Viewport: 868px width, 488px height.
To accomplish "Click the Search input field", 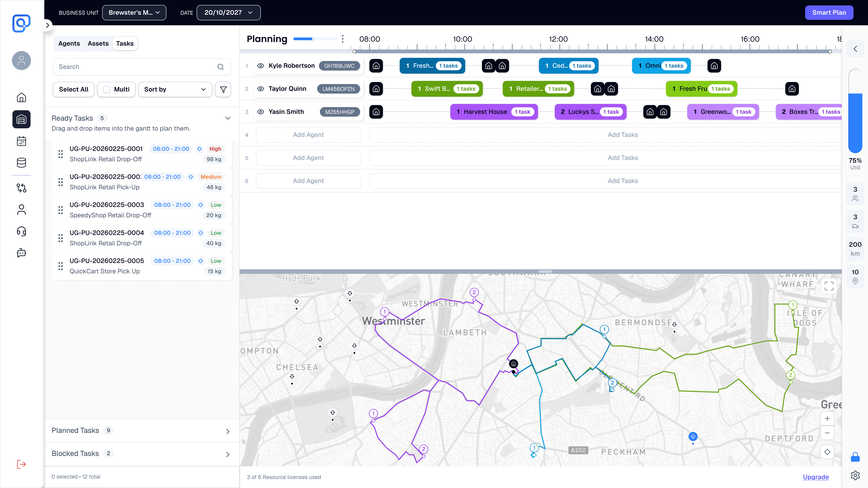I will (x=142, y=67).
